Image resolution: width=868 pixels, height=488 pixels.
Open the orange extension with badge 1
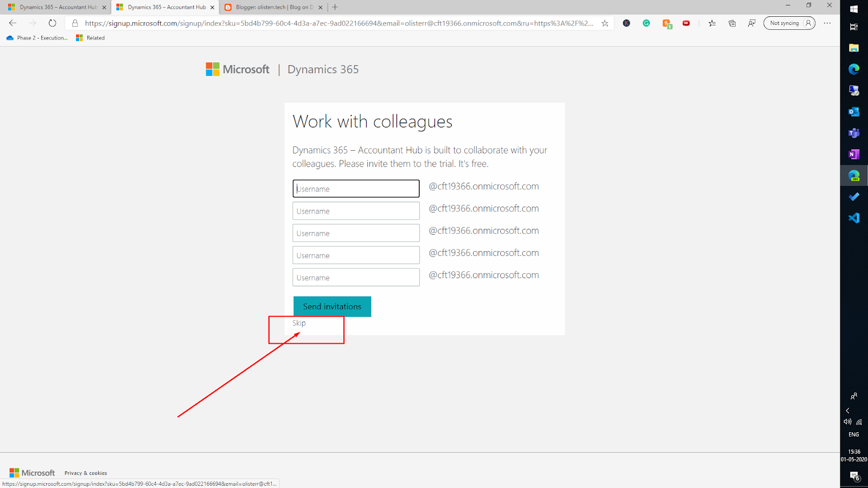click(x=667, y=23)
